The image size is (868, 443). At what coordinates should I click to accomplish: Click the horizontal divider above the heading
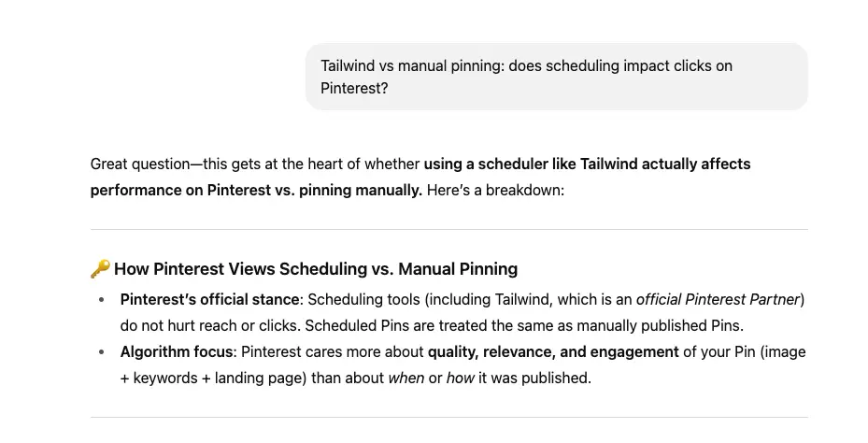coord(448,229)
